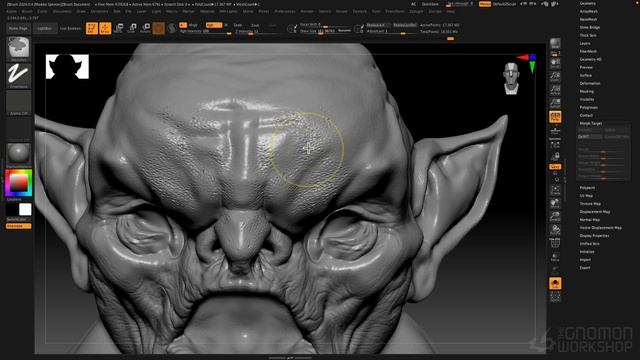This screenshot has height=360, width=640.
Task: Click the Local symmetry lock icon
Action: pos(555,157)
